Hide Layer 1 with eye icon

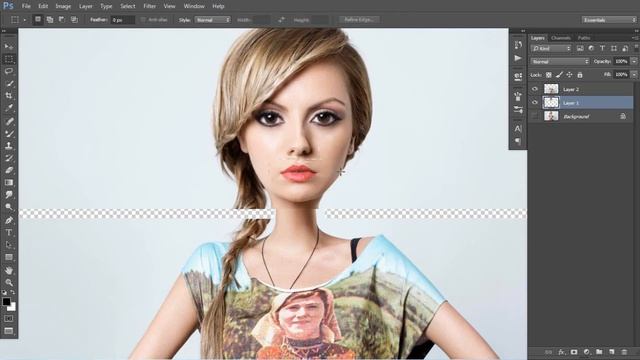click(535, 102)
